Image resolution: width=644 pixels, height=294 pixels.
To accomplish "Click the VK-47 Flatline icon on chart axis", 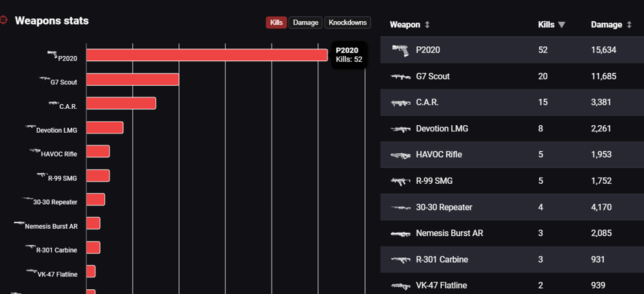I will pos(31,271).
